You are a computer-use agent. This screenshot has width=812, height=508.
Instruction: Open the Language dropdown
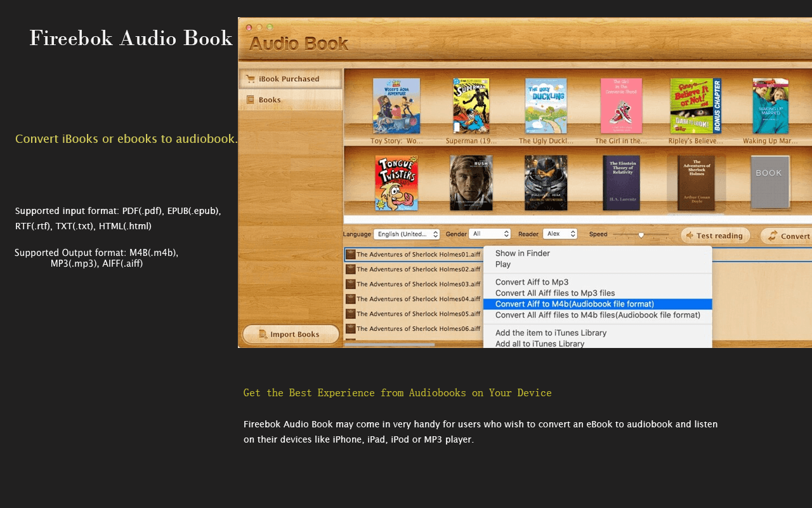point(407,234)
